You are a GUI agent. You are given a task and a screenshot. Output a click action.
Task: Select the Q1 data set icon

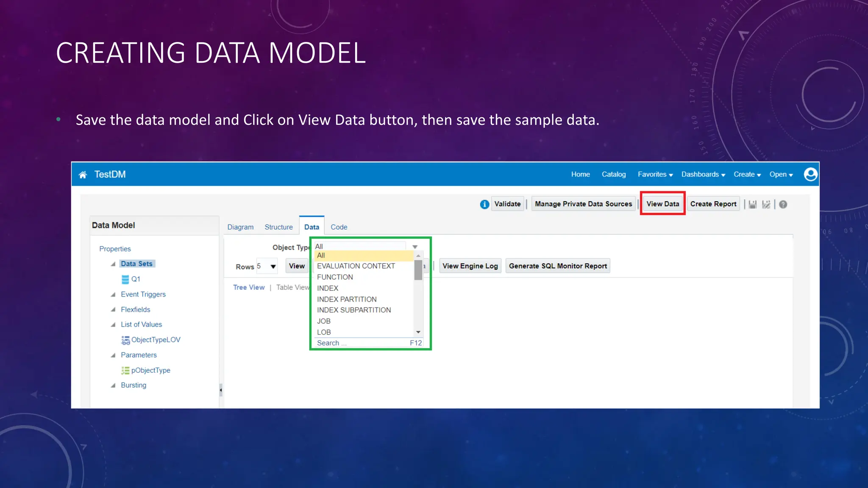point(125,279)
